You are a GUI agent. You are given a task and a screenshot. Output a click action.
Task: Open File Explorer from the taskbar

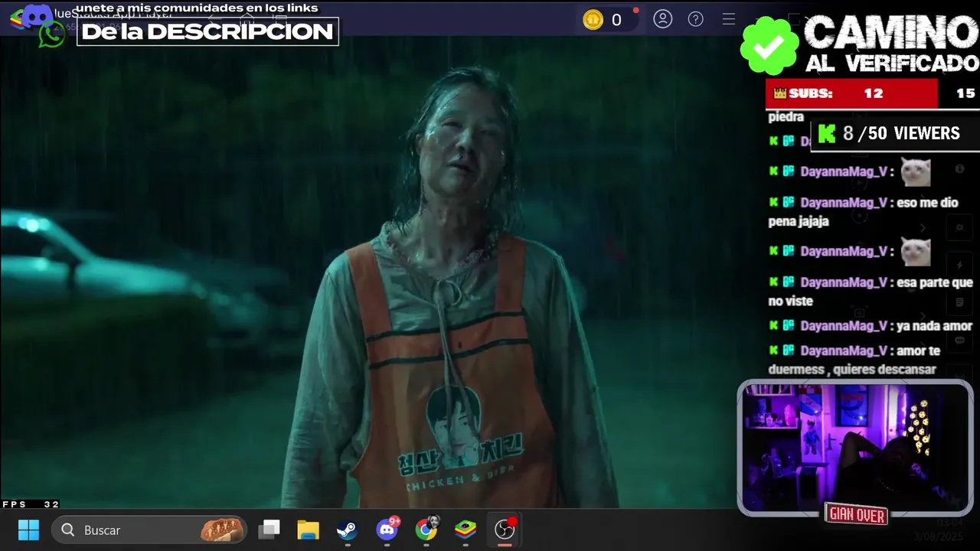pos(308,530)
